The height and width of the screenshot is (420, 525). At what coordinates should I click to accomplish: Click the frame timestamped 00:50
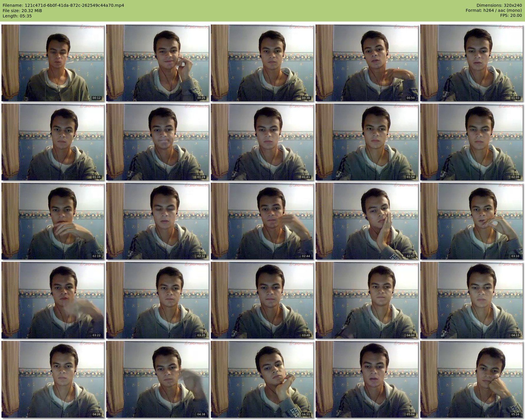[367, 63]
